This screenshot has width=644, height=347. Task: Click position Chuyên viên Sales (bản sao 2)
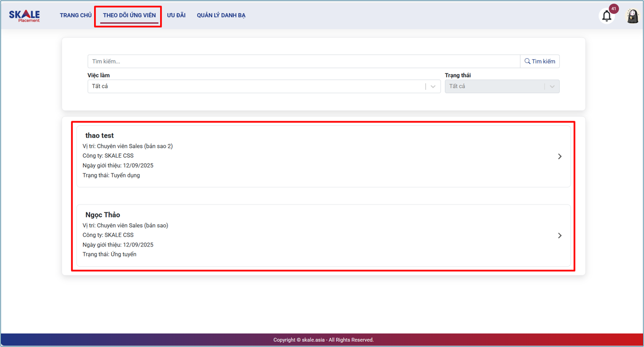128,146
